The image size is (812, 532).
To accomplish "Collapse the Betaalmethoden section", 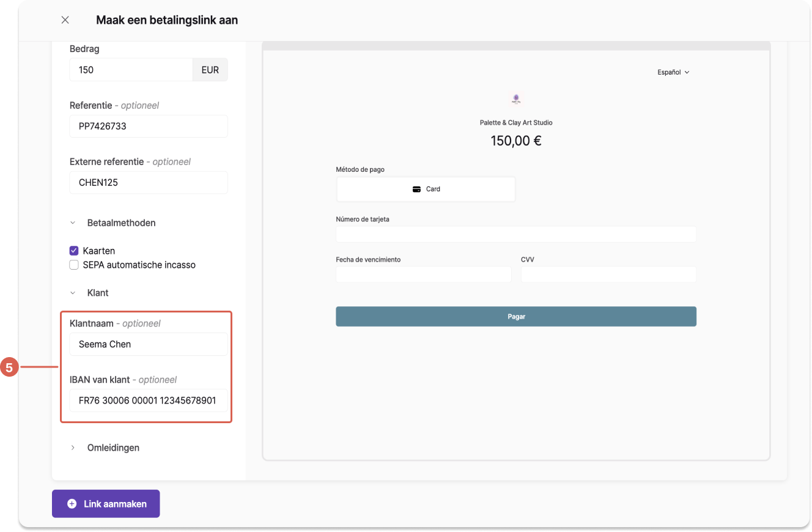I will (x=73, y=223).
